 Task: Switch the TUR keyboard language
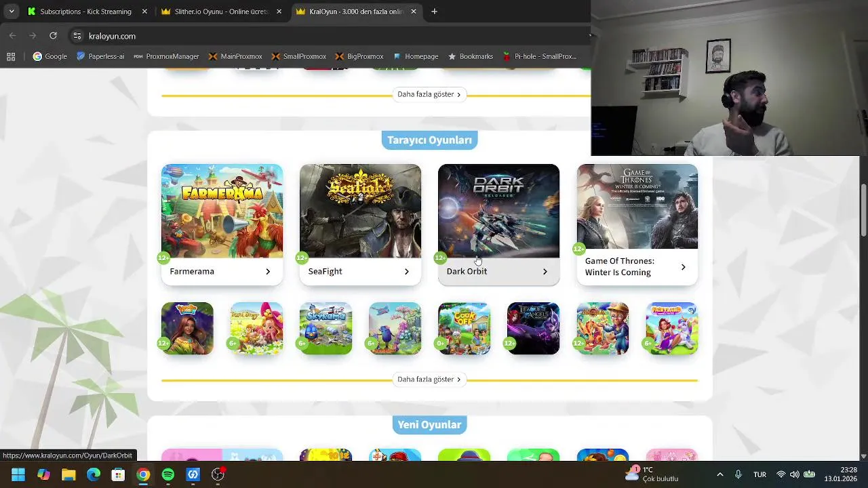(759, 474)
